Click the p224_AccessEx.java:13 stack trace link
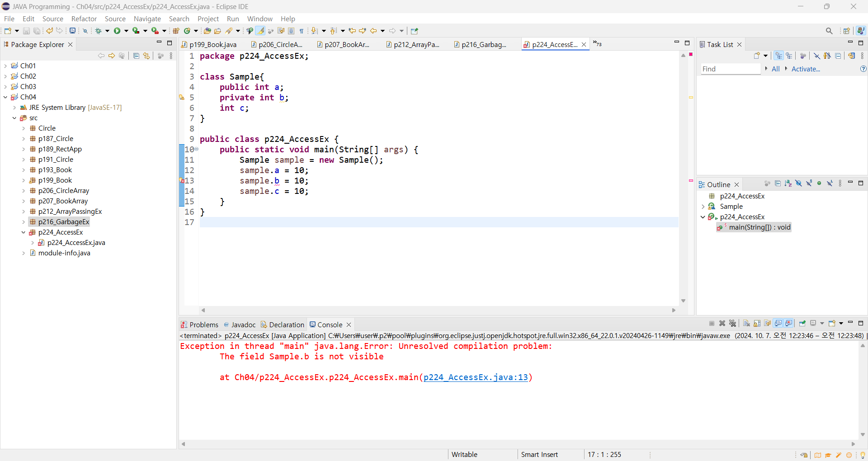Viewport: 868px width, 461px height. pyautogui.click(x=476, y=377)
